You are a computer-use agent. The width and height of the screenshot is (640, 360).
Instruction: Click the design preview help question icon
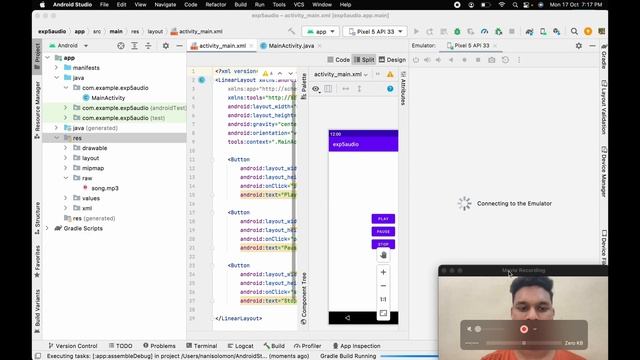(390, 89)
